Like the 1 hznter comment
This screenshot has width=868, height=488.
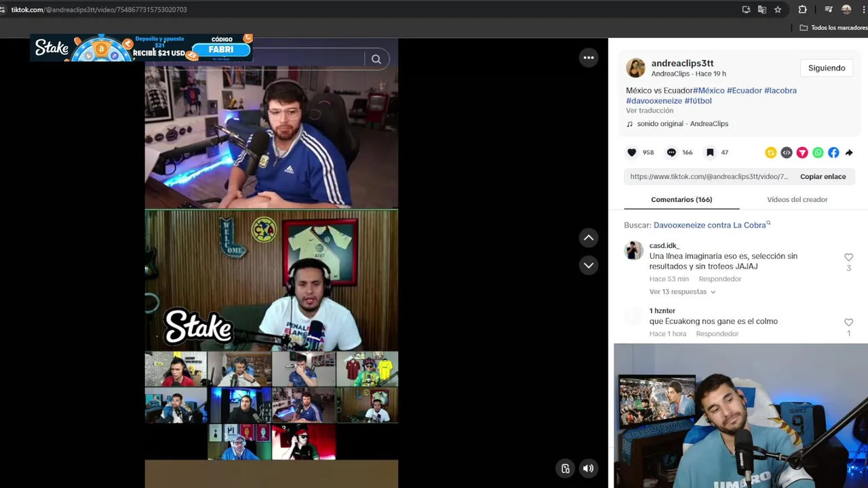point(848,323)
